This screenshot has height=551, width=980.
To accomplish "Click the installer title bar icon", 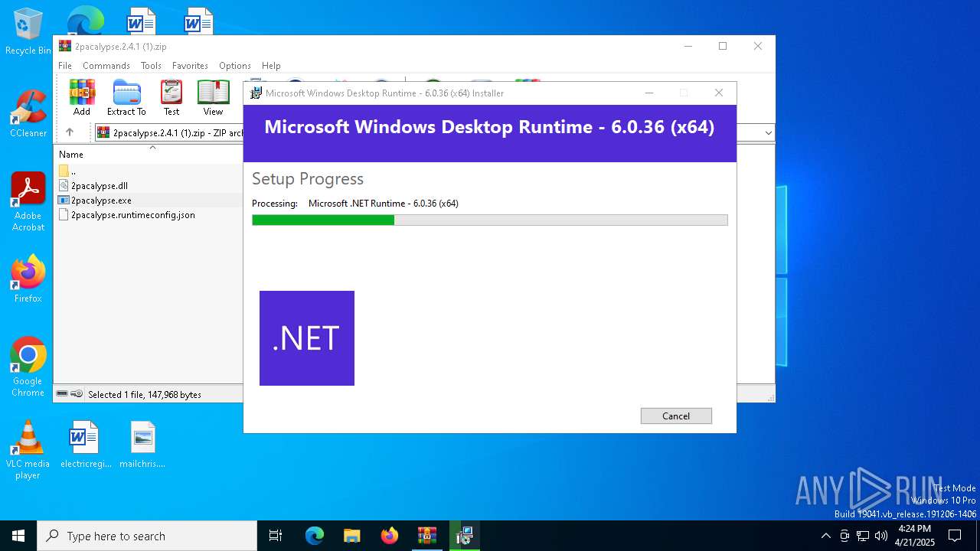I will point(256,93).
